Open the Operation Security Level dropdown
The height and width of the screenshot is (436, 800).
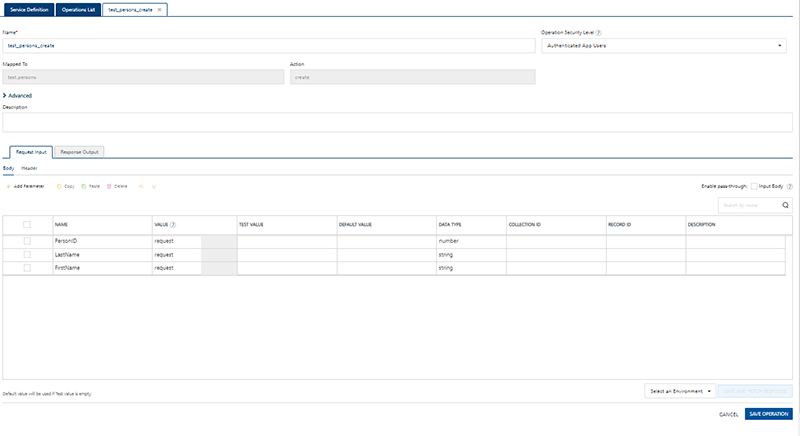(663, 46)
